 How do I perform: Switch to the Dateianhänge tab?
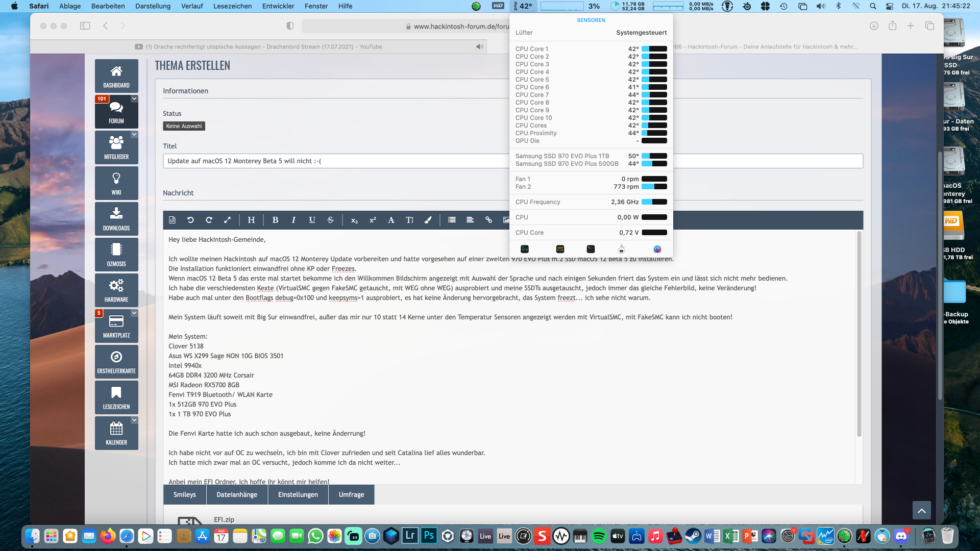[237, 494]
